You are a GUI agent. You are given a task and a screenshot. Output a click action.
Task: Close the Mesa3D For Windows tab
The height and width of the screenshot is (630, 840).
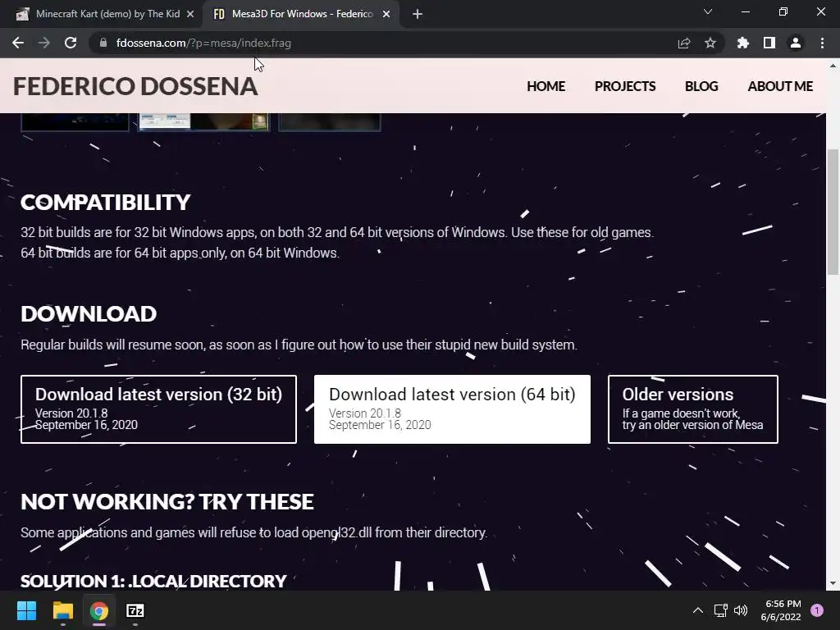(386, 14)
